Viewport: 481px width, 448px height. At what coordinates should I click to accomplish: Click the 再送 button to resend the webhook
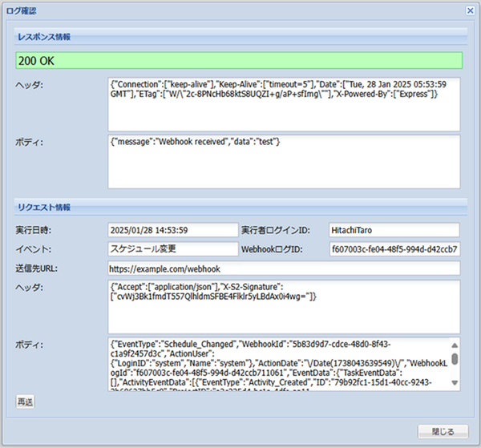click(x=25, y=402)
